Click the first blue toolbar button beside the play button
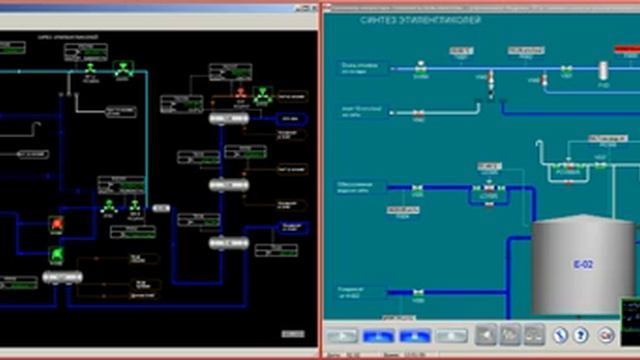This screenshot has height=360, width=640. click(378, 336)
